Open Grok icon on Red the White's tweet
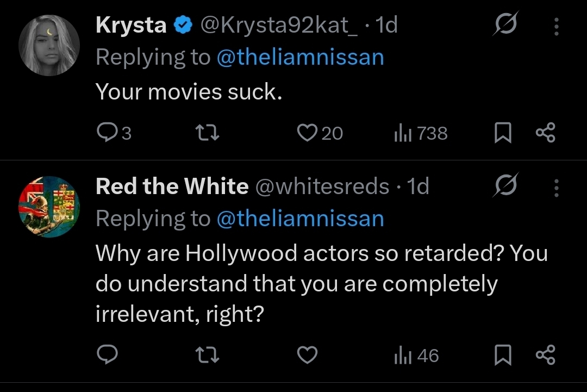Image resolution: width=587 pixels, height=392 pixels. click(505, 186)
